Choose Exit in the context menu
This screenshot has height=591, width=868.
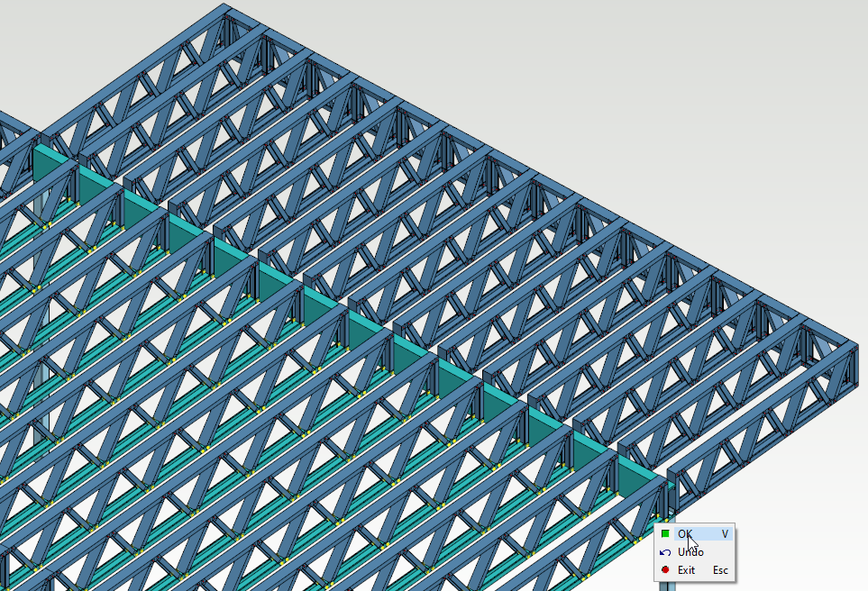pos(687,569)
